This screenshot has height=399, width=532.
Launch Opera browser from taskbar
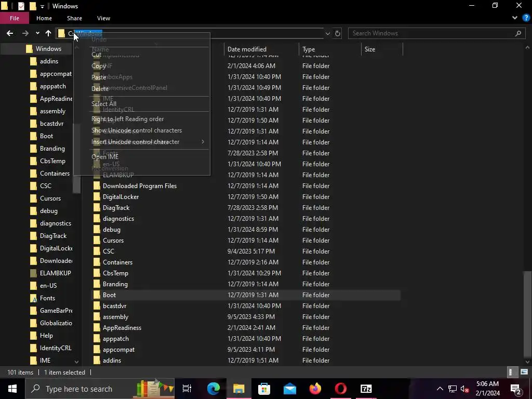pos(341,389)
